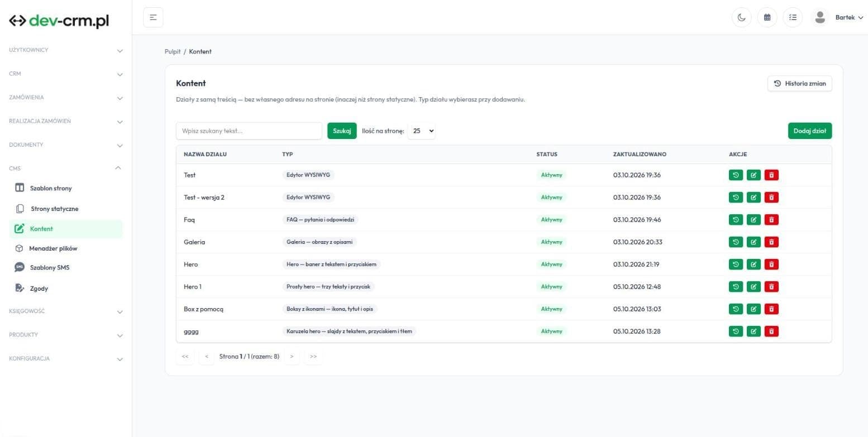Expand the Dokumenty sidebar section
Viewport: 868px width, 437px height.
click(66, 145)
